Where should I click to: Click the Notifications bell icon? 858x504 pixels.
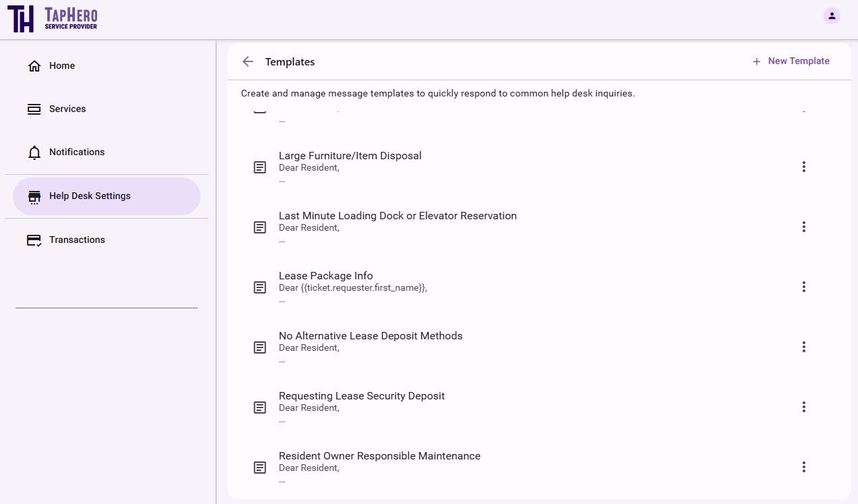34,152
